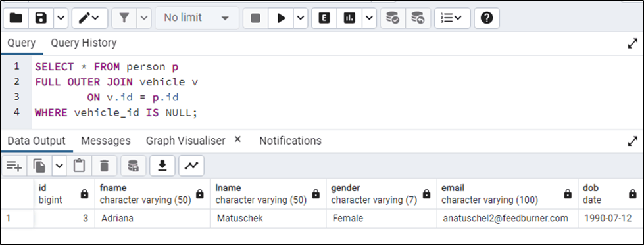Open the help question mark icon
Image resolution: width=644 pixels, height=245 pixels.
(487, 18)
